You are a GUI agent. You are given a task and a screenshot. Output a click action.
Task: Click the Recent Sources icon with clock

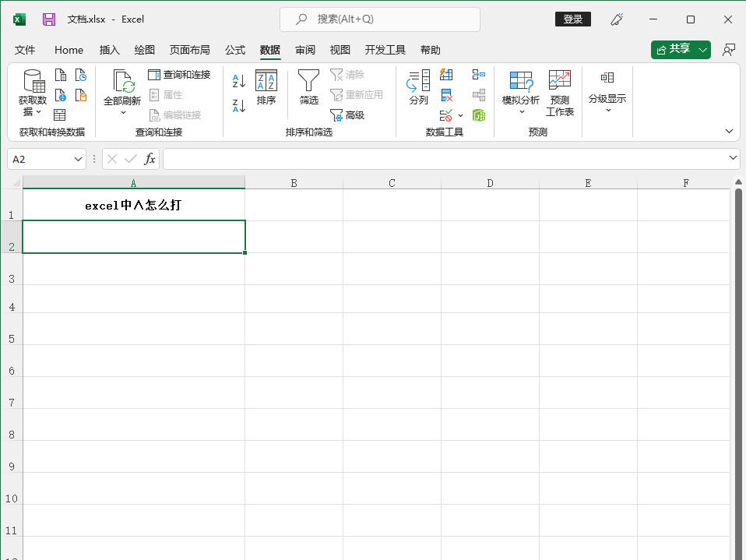[x=81, y=76]
